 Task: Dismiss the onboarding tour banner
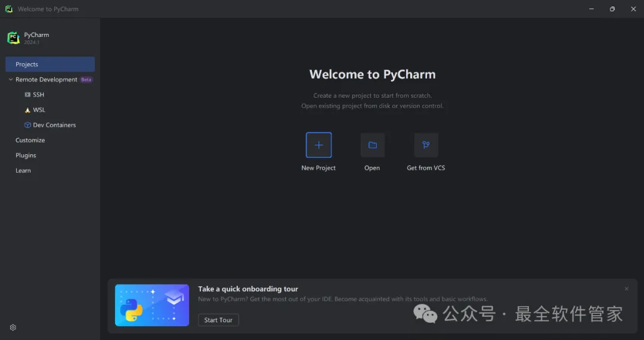tap(626, 289)
